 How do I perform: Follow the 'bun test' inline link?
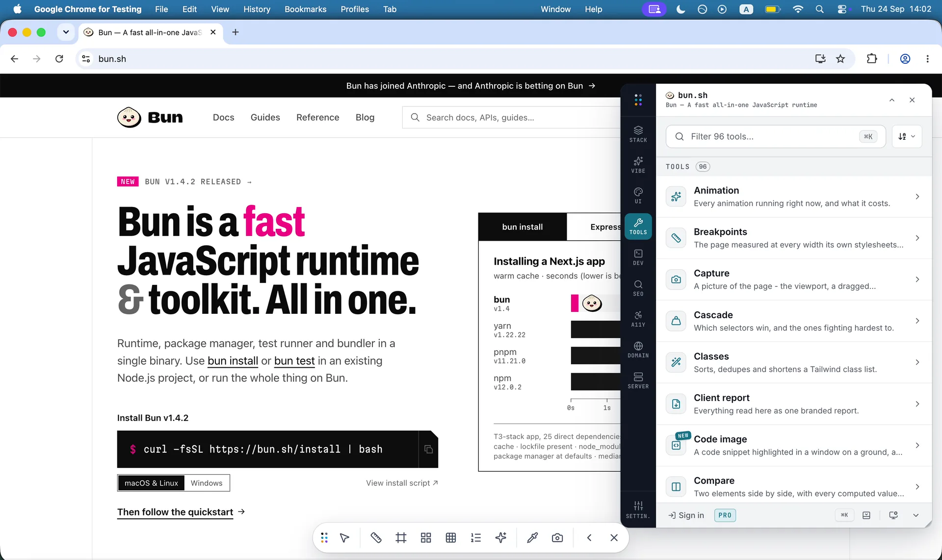pos(294,361)
